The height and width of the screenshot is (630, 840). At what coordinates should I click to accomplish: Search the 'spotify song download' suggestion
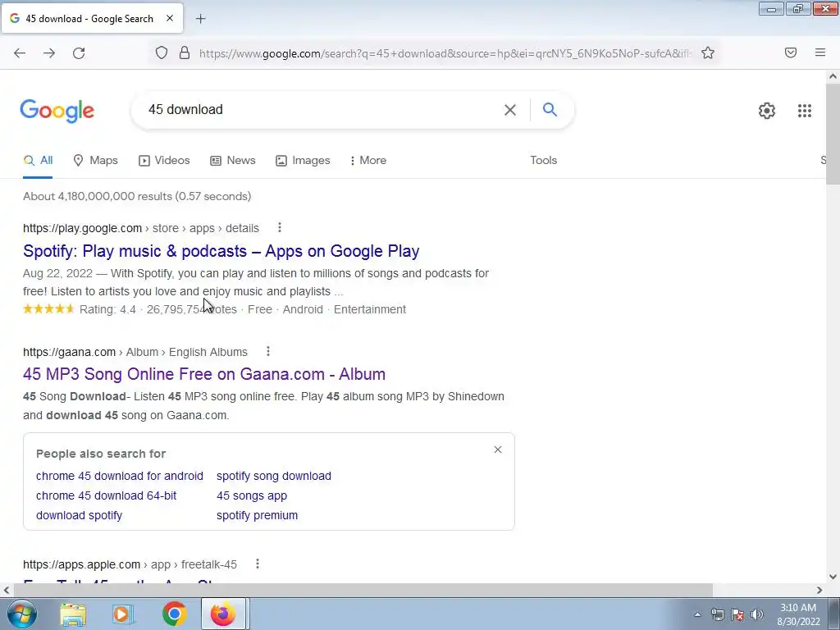[274, 476]
